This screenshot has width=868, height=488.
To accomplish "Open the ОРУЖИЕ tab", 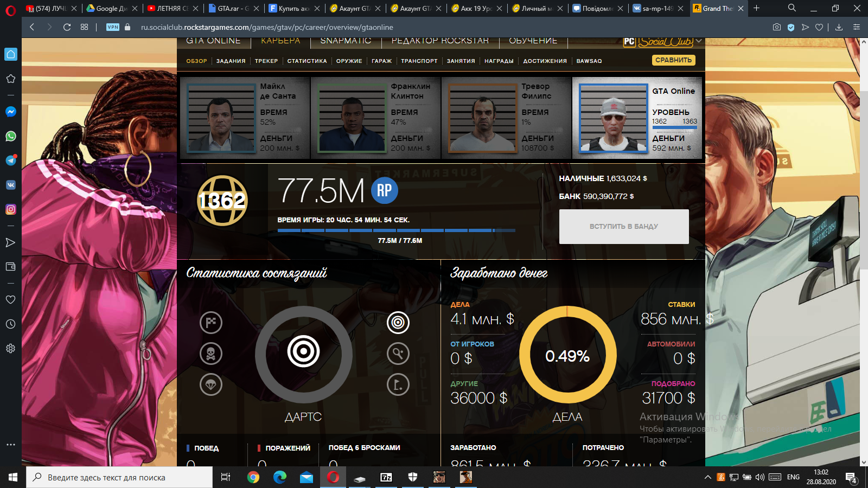I will (x=349, y=61).
